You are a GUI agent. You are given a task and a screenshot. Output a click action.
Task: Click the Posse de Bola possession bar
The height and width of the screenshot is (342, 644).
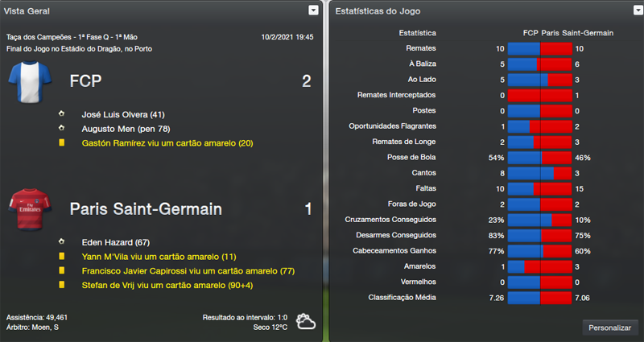(x=539, y=158)
